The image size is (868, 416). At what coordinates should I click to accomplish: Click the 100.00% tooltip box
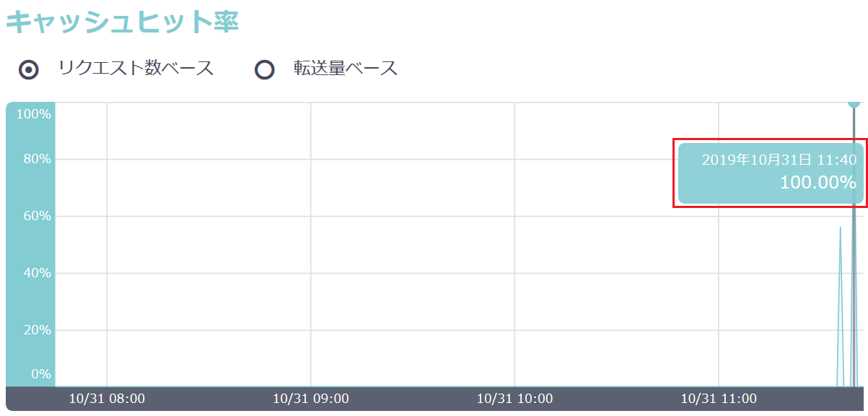click(x=771, y=173)
